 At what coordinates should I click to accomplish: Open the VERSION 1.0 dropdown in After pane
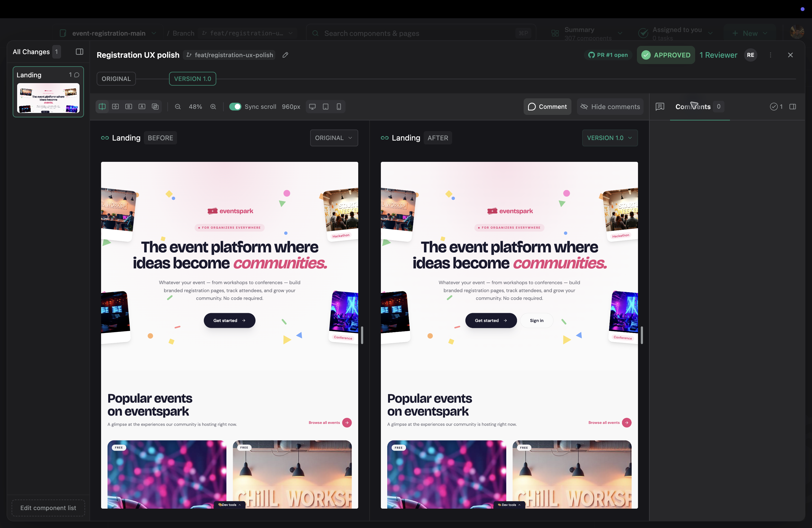coord(610,138)
